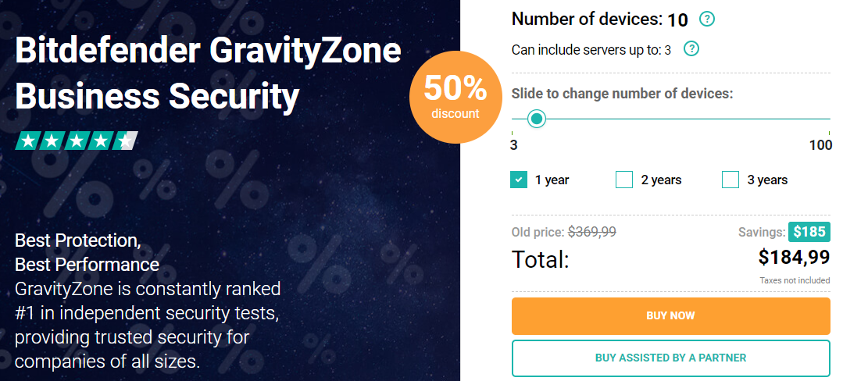This screenshot has height=381, width=868.
Task: Select the 2 years checkbox
Action: pos(624,180)
